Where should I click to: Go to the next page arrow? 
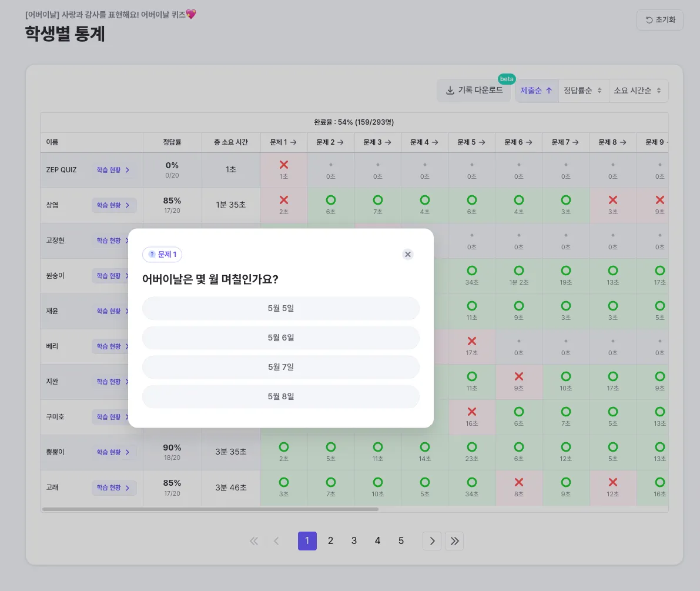pos(432,541)
